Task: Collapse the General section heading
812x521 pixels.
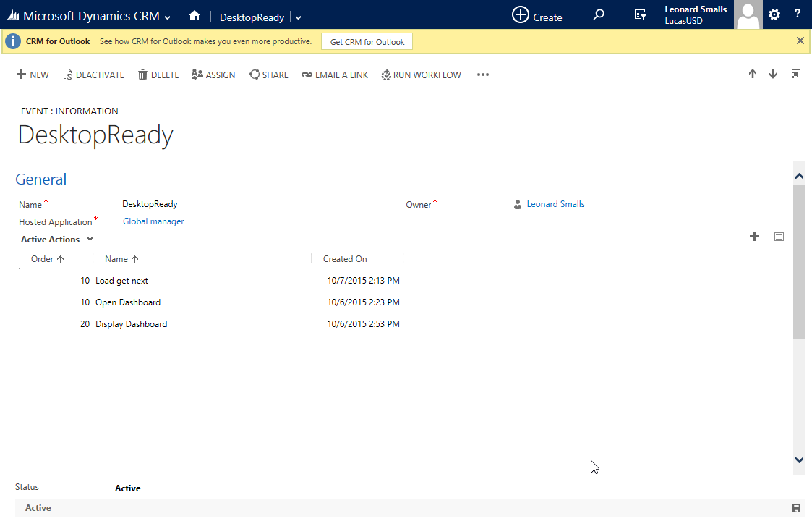Action: [x=41, y=179]
